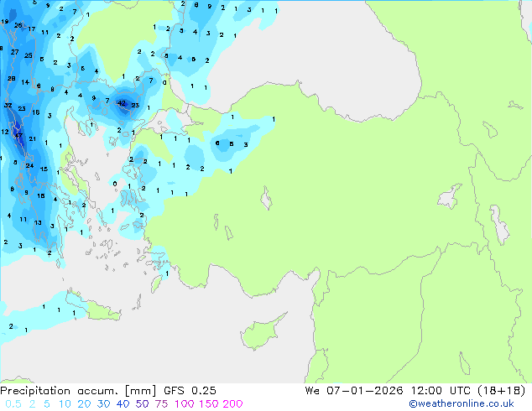This screenshot has height=411, width=532.
Task: Click the '24' precipitation value on the map
Action: click(x=29, y=165)
